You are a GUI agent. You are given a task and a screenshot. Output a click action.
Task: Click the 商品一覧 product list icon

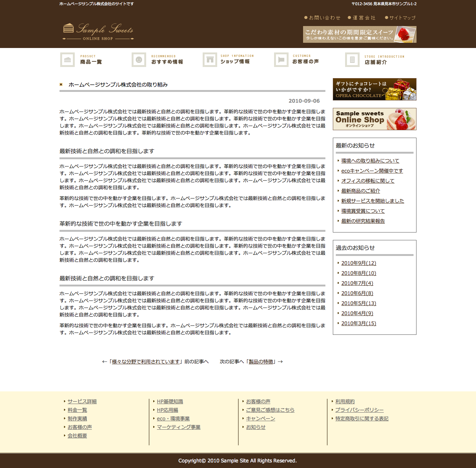tap(67, 60)
